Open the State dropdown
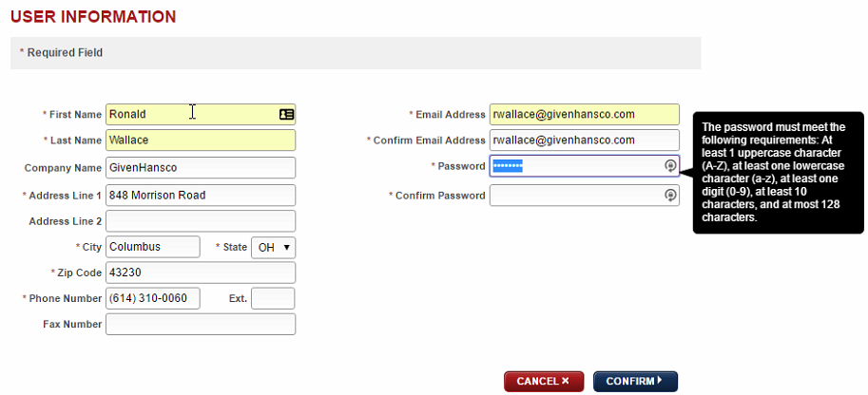 pos(274,247)
